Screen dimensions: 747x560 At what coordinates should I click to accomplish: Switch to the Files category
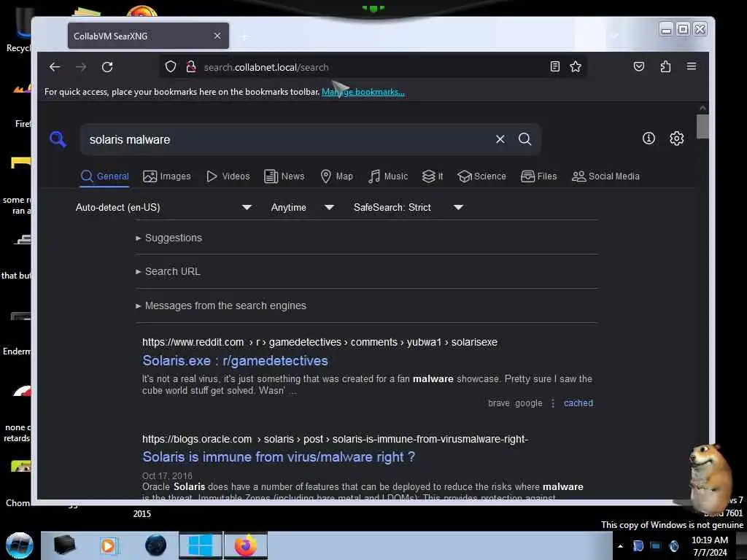click(538, 176)
